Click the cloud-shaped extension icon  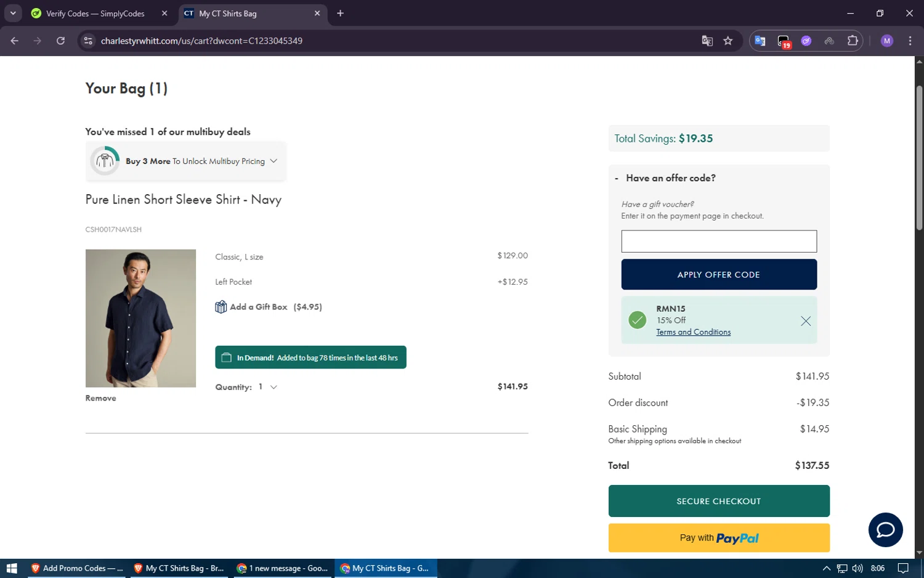point(829,41)
